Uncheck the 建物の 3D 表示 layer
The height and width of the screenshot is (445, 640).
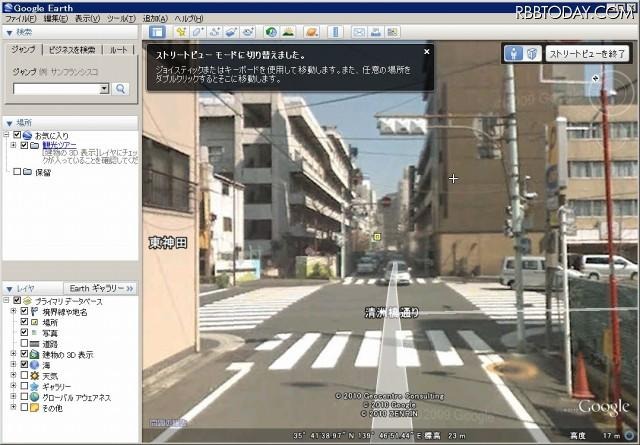point(26,353)
